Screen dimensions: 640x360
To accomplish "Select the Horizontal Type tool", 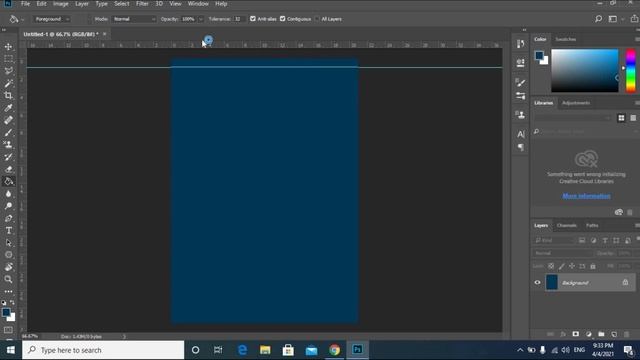I will point(8,230).
